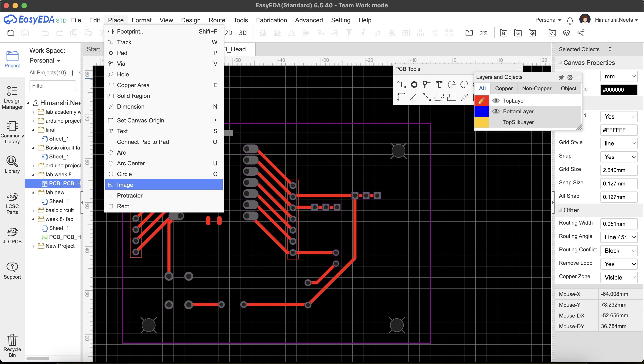Click the project Filter input field

53,86
